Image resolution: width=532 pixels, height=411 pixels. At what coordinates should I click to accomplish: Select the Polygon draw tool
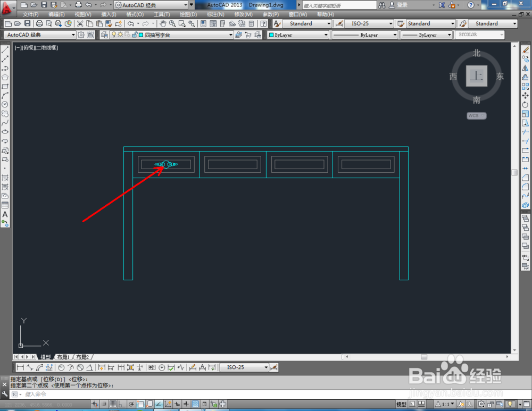click(x=5, y=77)
